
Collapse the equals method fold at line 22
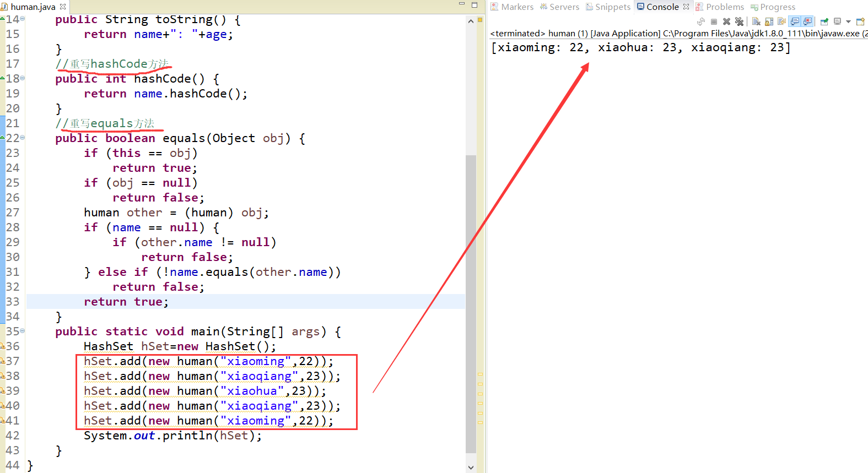23,138
